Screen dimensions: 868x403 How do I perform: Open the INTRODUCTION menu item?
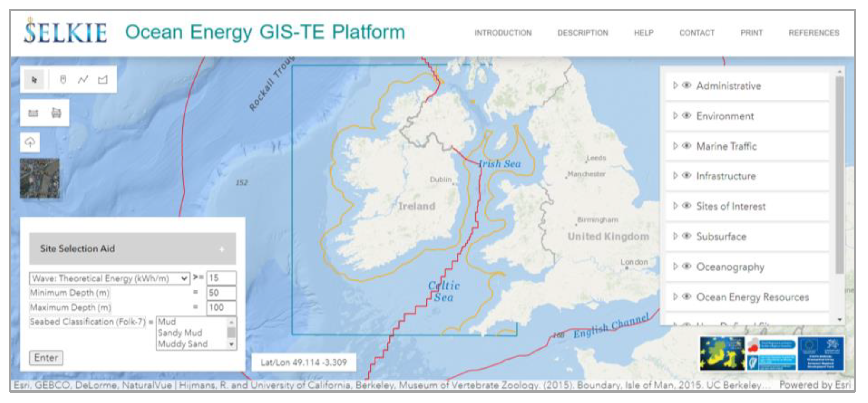click(503, 33)
